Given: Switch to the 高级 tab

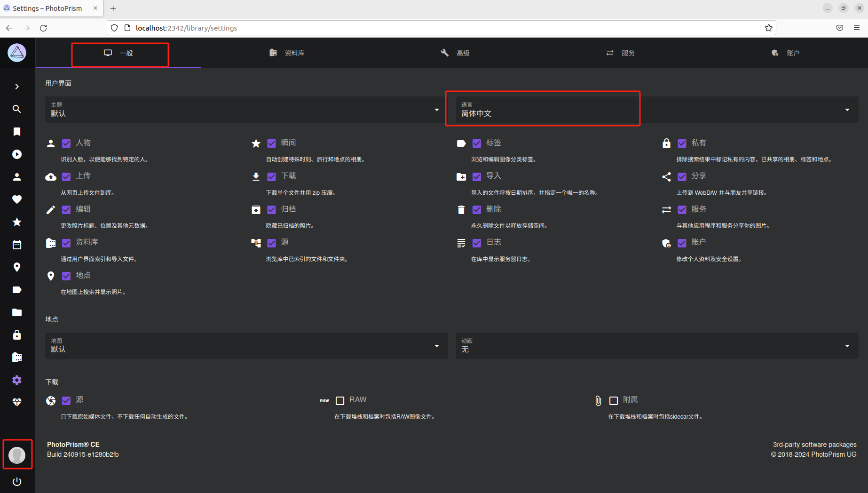Looking at the screenshot, I should tap(455, 53).
